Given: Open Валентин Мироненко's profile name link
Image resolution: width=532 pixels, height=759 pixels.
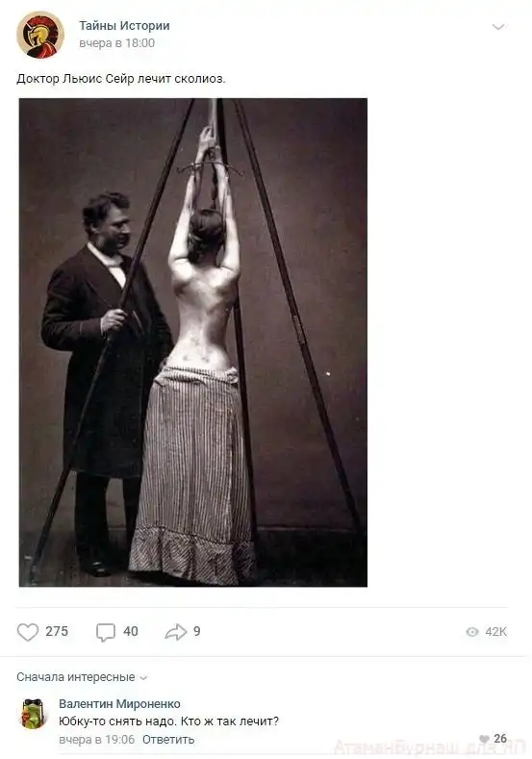Looking at the screenshot, I should tap(119, 703).
